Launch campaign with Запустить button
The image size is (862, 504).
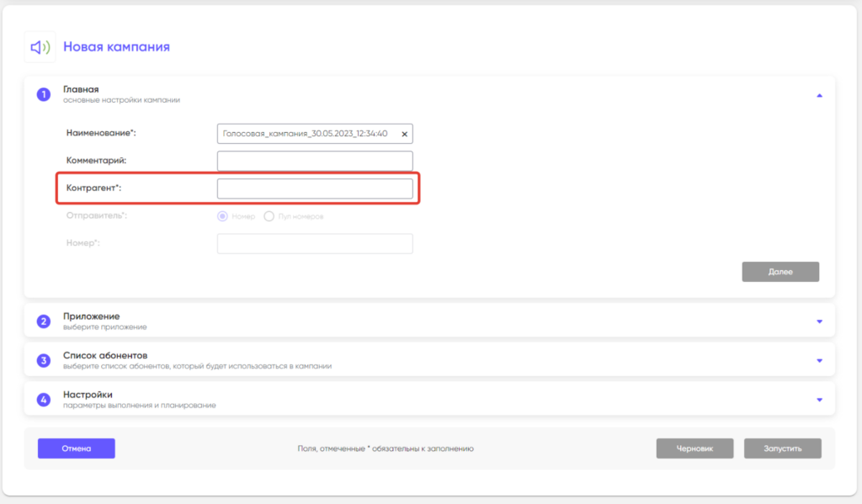click(782, 448)
